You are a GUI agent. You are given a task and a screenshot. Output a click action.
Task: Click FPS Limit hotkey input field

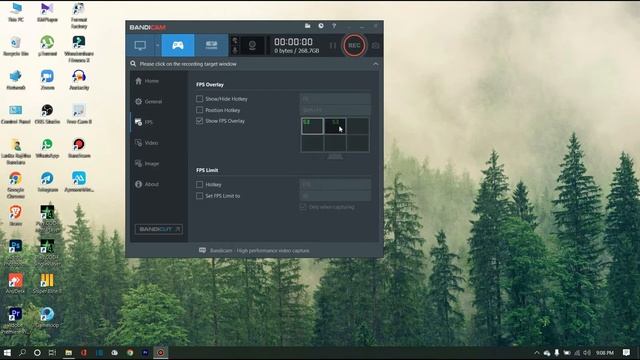pos(335,184)
